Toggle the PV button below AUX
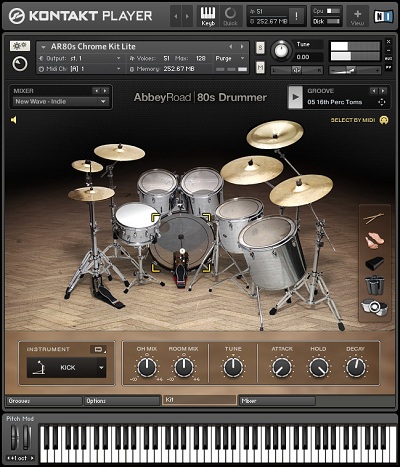Screen dimensions: 400x467 click(388, 67)
